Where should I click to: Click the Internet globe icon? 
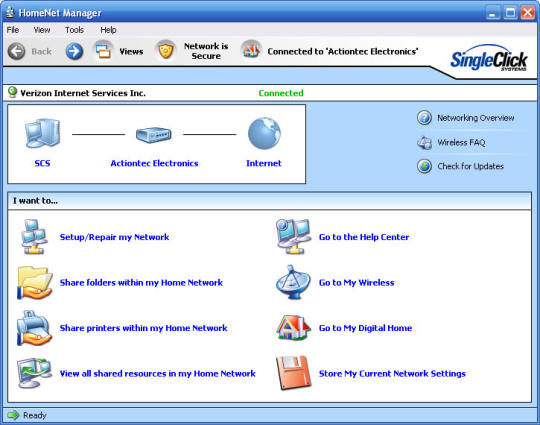(264, 134)
